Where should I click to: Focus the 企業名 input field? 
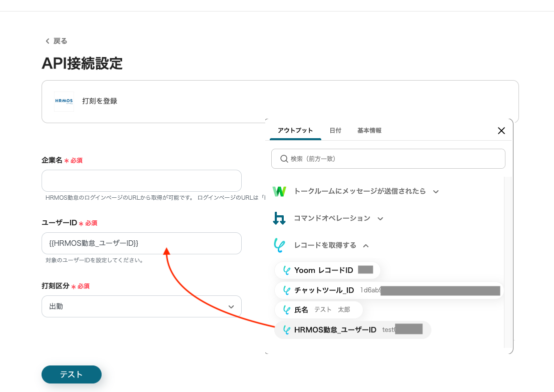click(x=141, y=181)
